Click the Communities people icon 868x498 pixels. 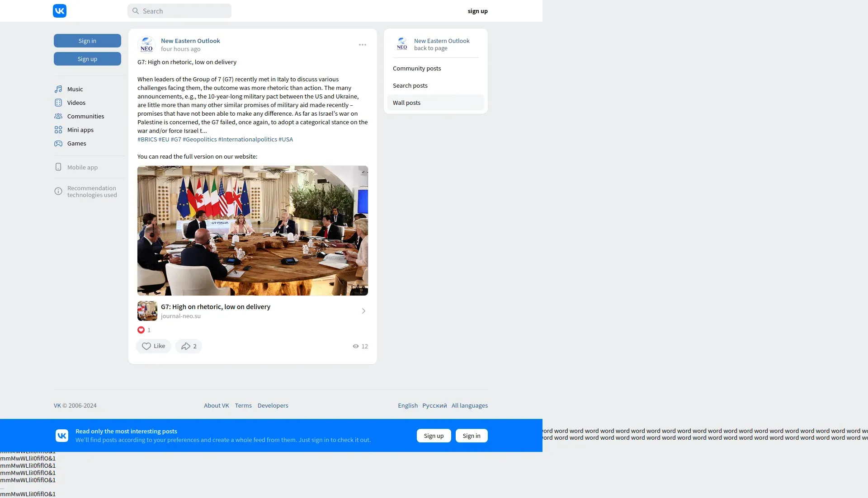point(58,116)
